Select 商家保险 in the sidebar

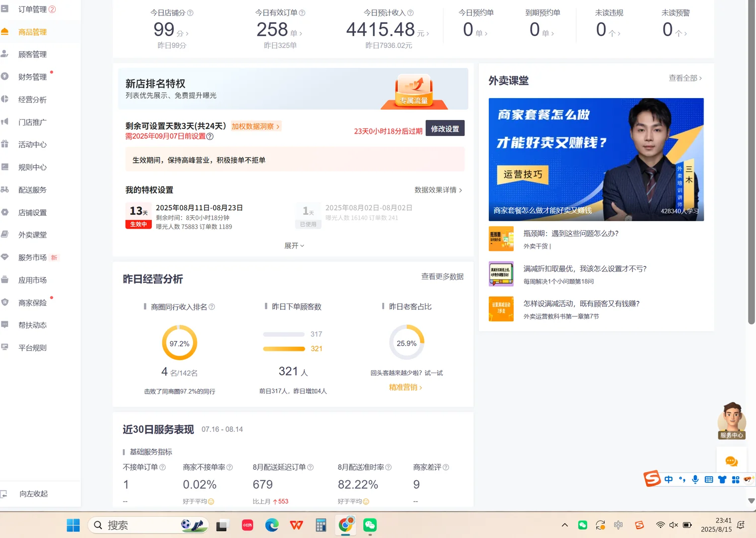click(32, 302)
